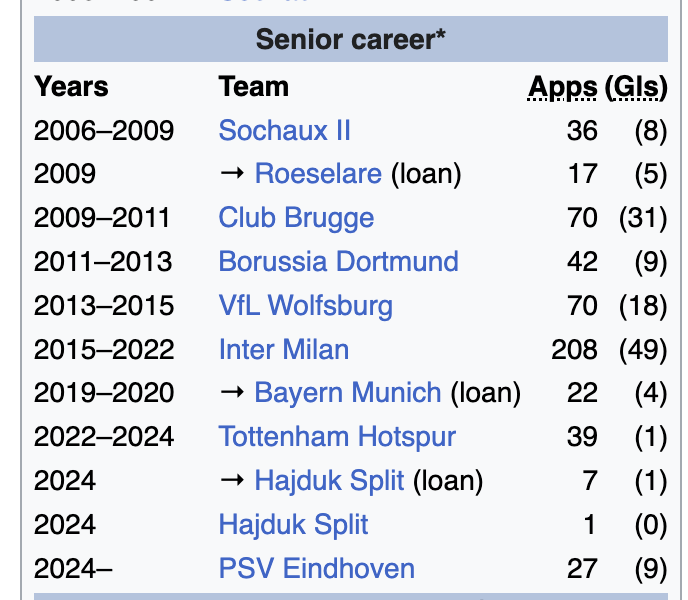This screenshot has height=600, width=688.
Task: Click the Gls abbreviation header
Action: pyautogui.click(x=639, y=86)
